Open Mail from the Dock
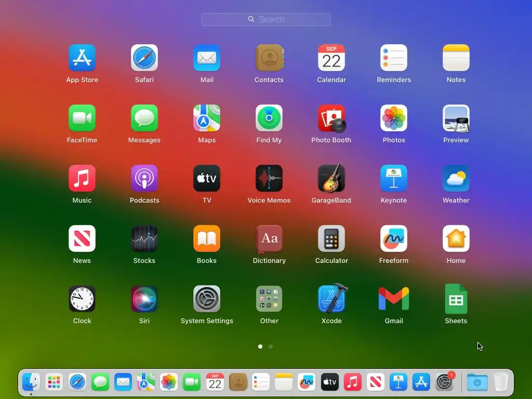Image resolution: width=532 pixels, height=399 pixels. 123,382
